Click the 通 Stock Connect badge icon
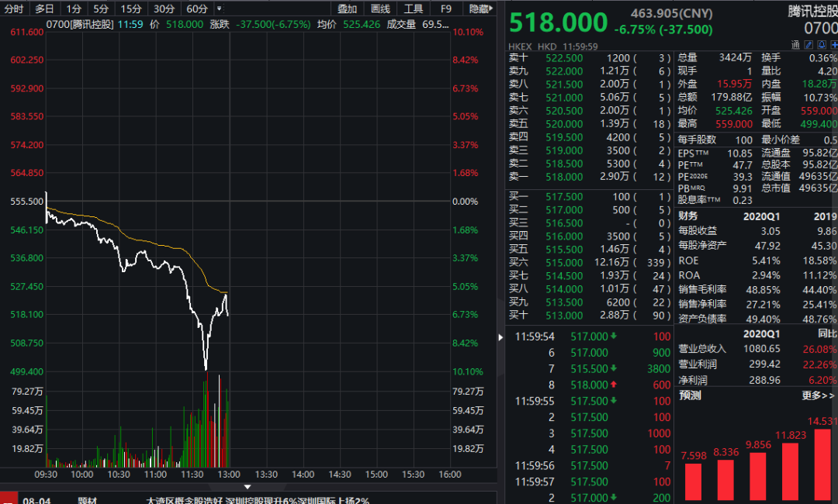Viewport: 838px width, 504px height. coord(795,46)
